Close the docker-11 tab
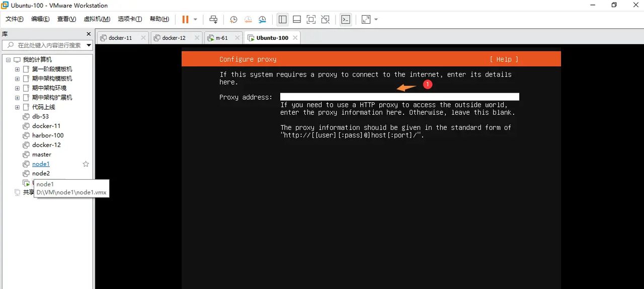The width and height of the screenshot is (644, 289). [x=143, y=38]
